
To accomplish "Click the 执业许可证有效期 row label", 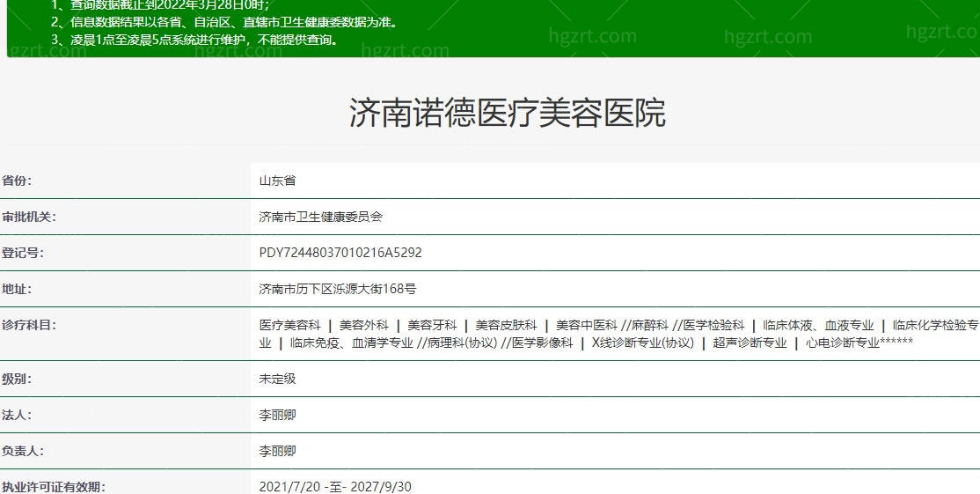I will click(53, 487).
